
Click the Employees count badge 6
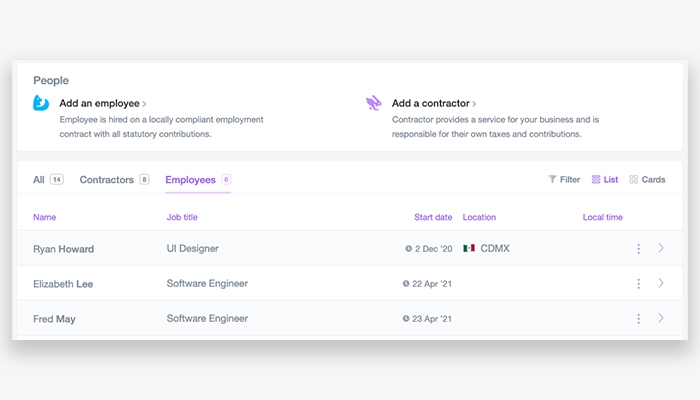(226, 179)
